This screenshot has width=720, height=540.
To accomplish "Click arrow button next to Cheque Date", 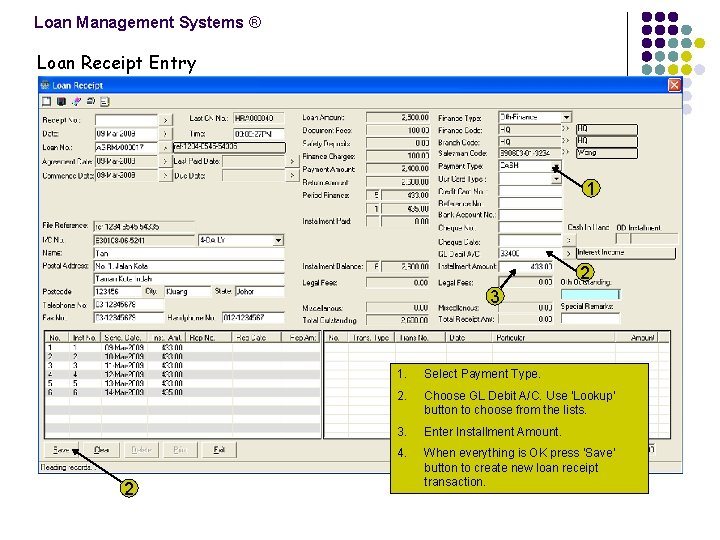I will pyautogui.click(x=569, y=240).
